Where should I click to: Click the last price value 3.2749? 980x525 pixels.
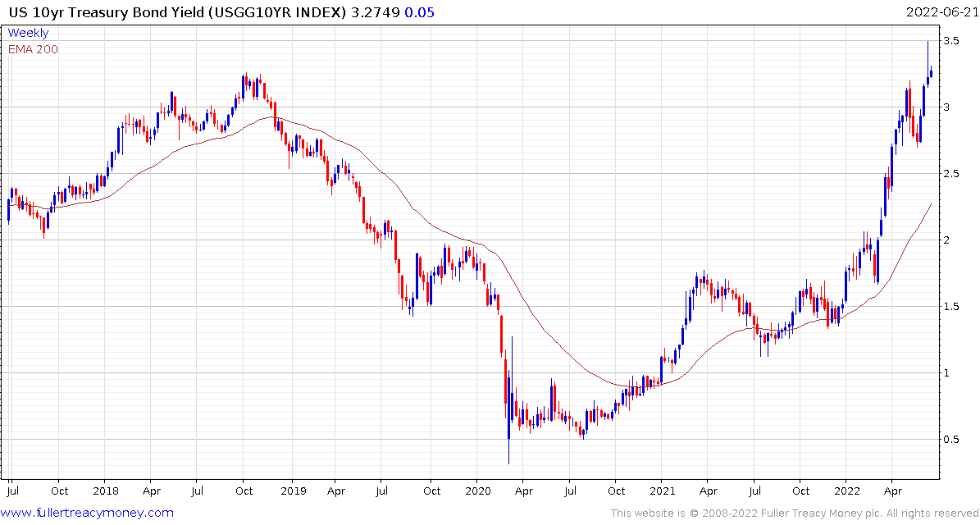click(376, 12)
